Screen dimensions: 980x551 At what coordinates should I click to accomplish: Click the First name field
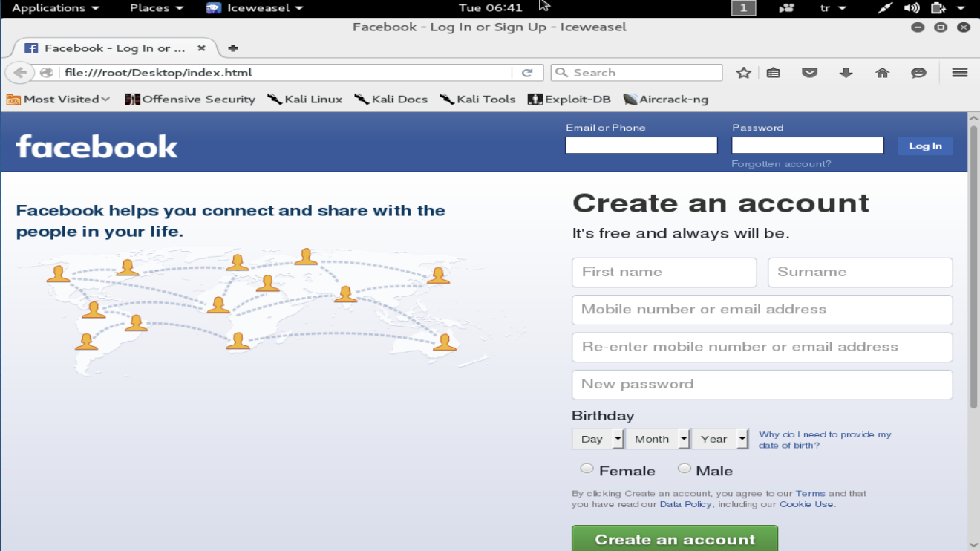click(x=664, y=273)
